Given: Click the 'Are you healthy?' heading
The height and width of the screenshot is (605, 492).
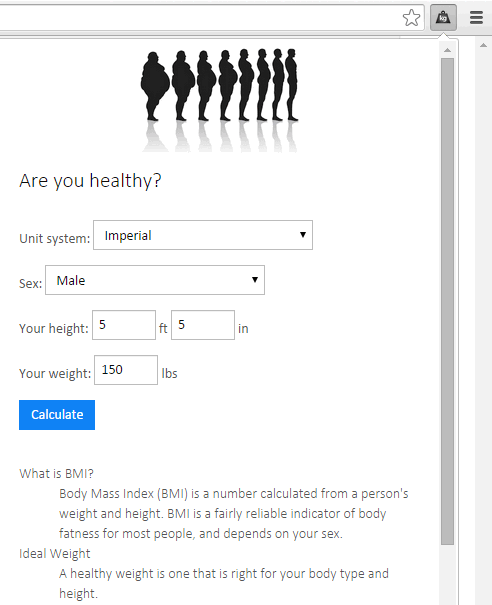Looking at the screenshot, I should click(x=90, y=181).
